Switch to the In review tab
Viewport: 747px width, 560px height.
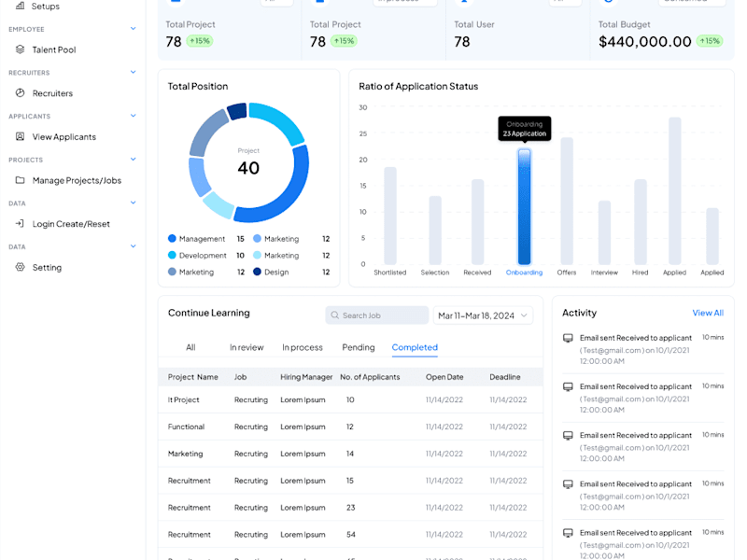247,347
